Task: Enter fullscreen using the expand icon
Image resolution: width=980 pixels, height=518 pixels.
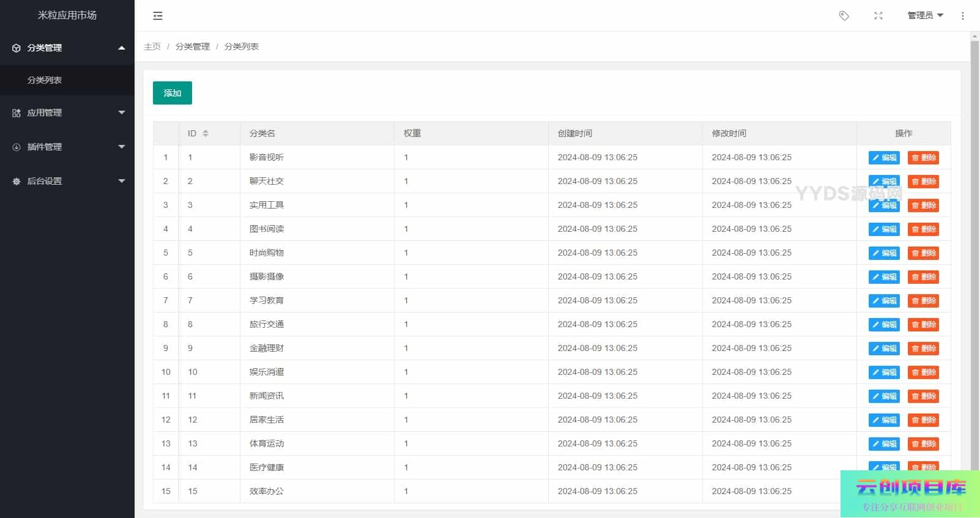Action: tap(878, 16)
